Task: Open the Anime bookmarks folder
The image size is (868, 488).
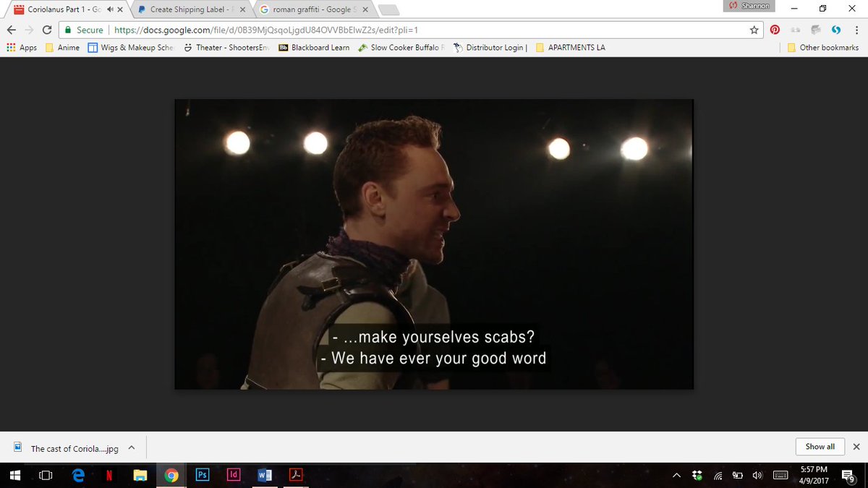Action: pos(62,48)
